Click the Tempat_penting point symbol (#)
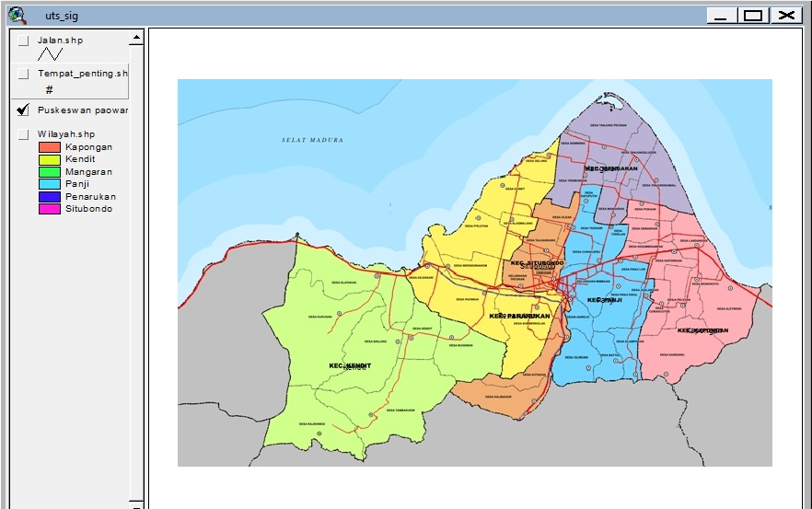The height and width of the screenshot is (509, 812). 49,90
